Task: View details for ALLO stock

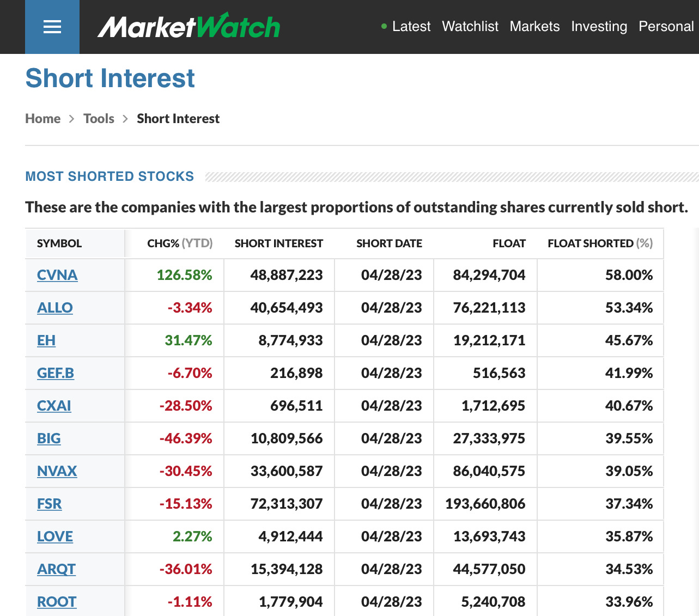Action: (x=54, y=308)
